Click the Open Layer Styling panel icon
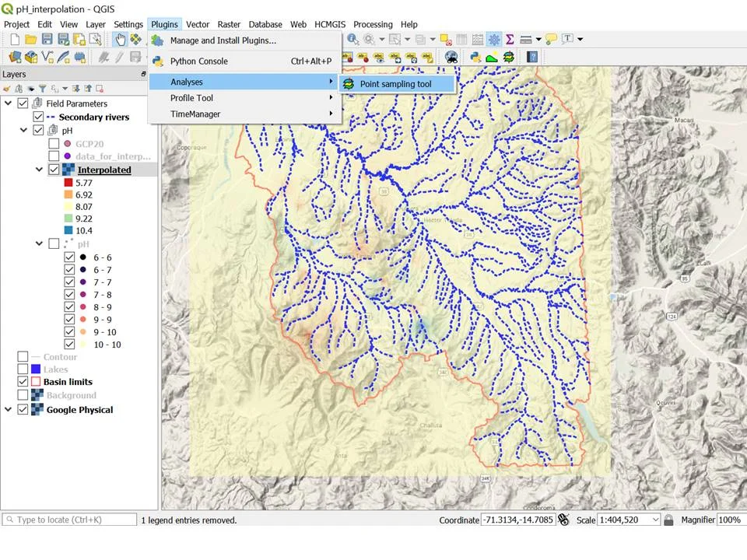Image resolution: width=747 pixels, height=560 pixels. 7,89
